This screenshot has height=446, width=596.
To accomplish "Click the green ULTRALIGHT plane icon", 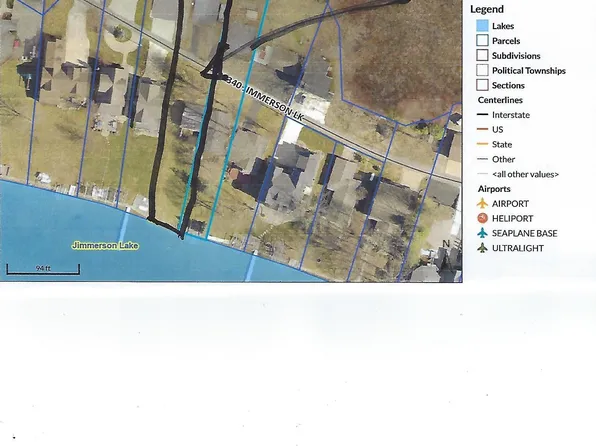I will (x=482, y=248).
